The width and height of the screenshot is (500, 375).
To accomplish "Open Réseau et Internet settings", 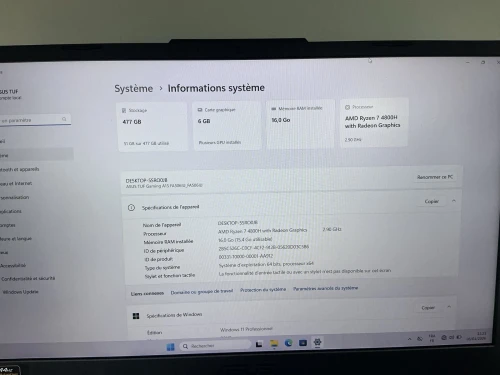I will [16, 183].
